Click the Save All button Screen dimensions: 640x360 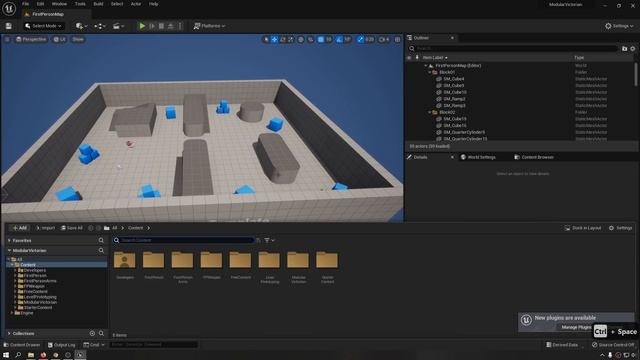point(72,228)
